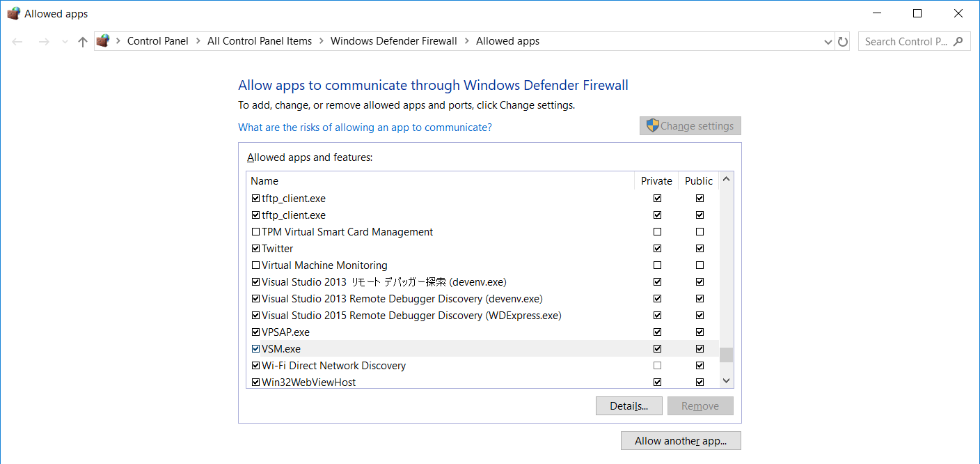Toggle Wi-Fi Direct Network Discovery Private checkbox

[657, 366]
